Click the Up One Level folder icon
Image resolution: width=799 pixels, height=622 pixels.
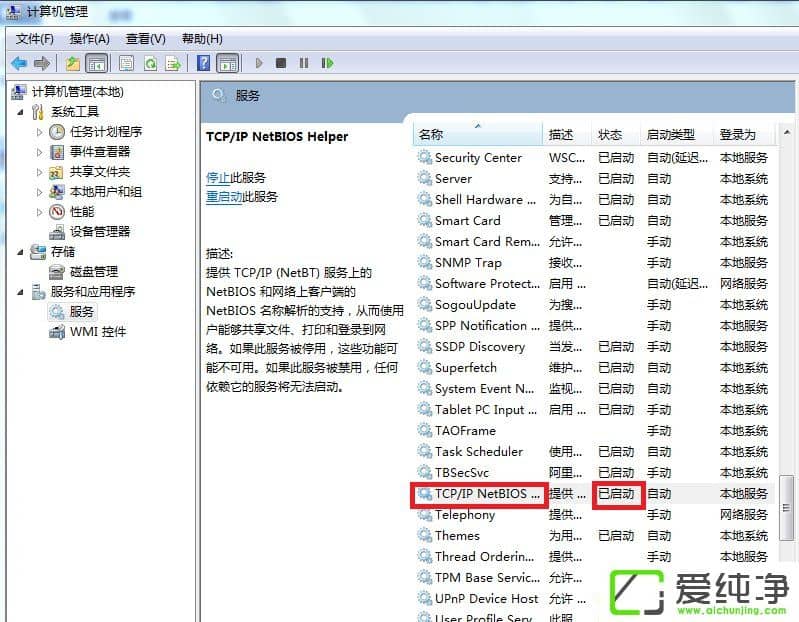pos(73,63)
